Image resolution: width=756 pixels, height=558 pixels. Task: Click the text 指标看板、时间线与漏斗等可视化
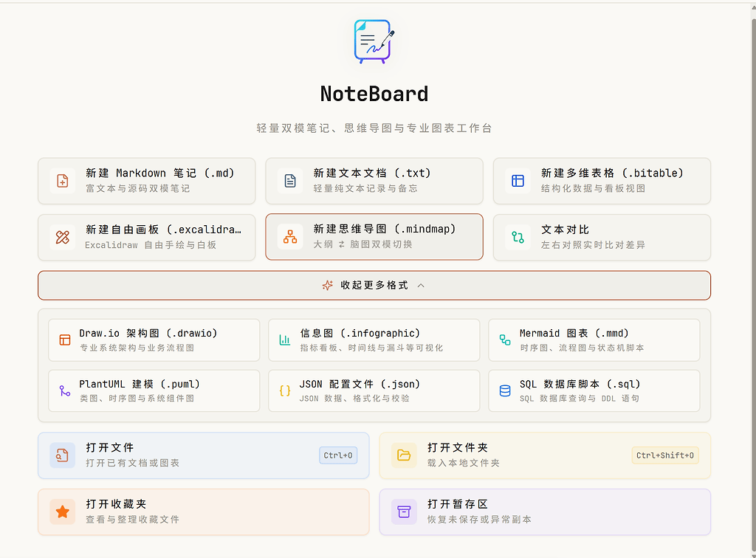pos(371,348)
